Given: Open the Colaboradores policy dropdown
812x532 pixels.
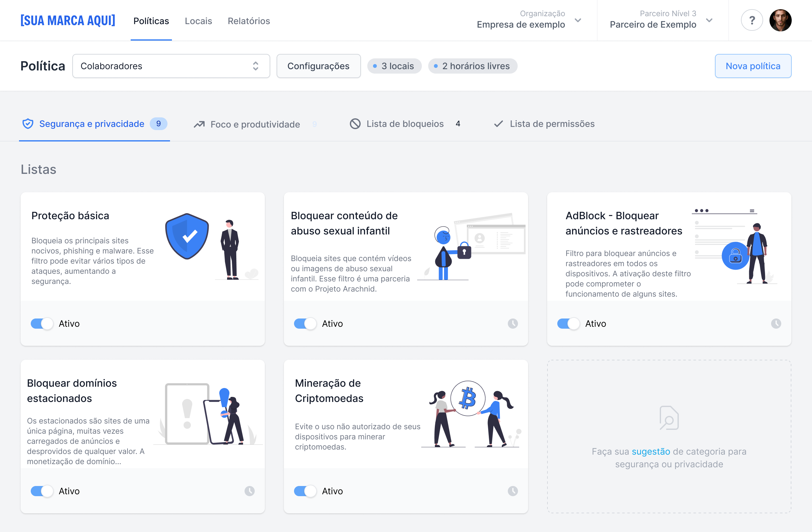Looking at the screenshot, I should click(171, 66).
